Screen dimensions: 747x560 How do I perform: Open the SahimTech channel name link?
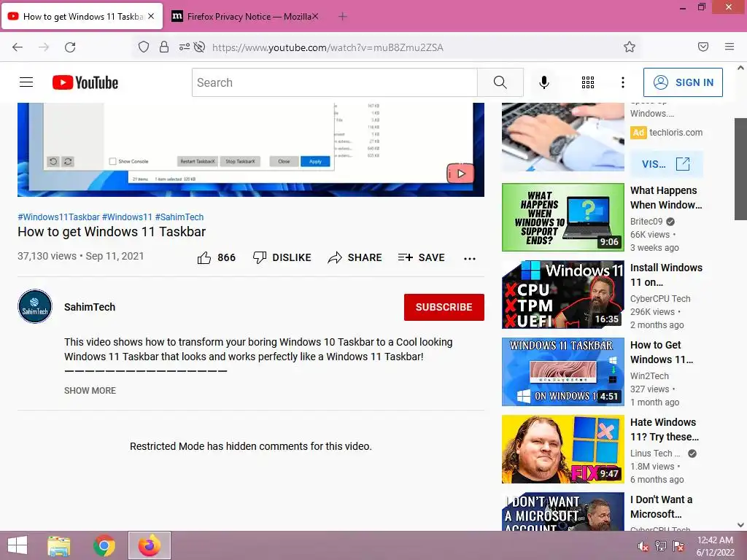[90, 307]
